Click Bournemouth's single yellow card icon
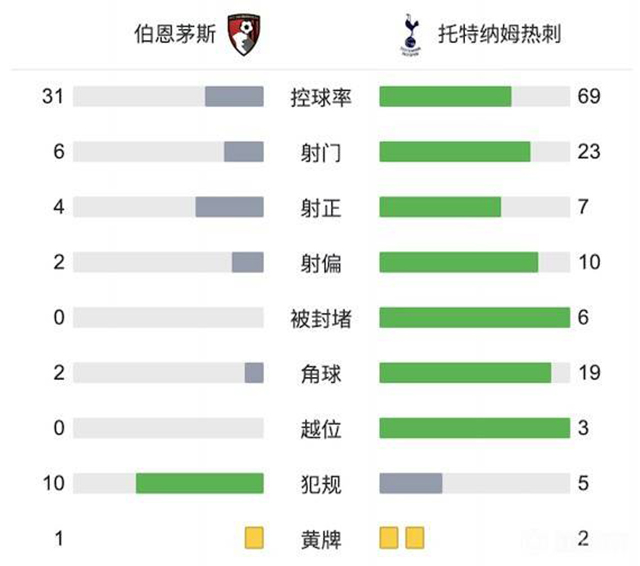 coord(254,538)
